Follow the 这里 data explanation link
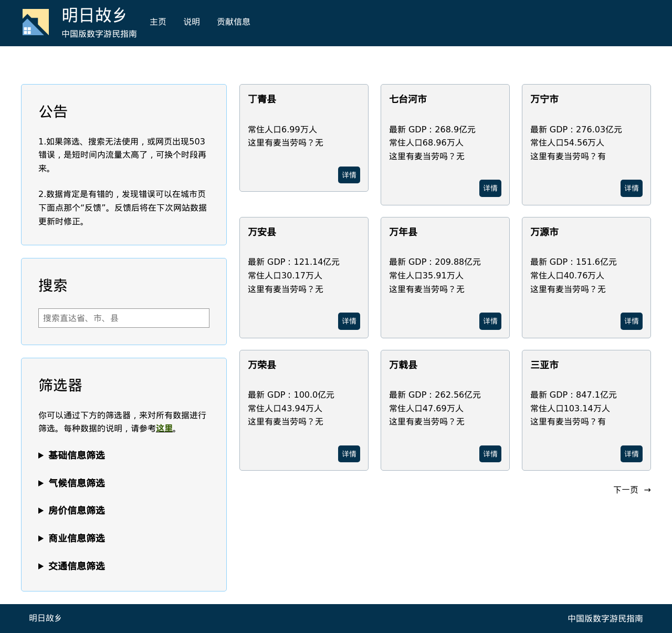This screenshot has width=672, height=633. point(164,429)
